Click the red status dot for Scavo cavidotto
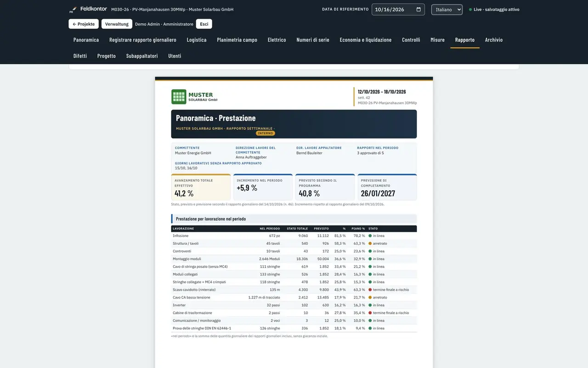Image resolution: width=588 pixels, height=368 pixels. 370,290
